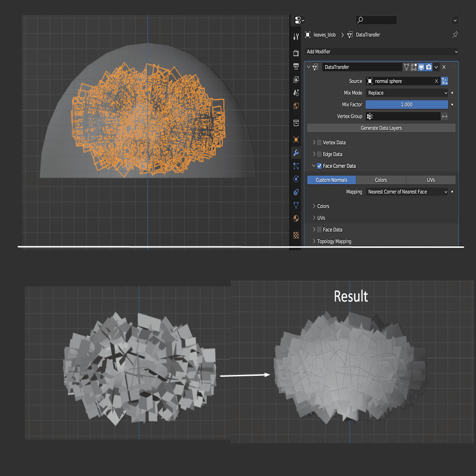The image size is (476, 476).
Task: Click DataTransfer text in breadcrumb
Action: click(x=368, y=35)
